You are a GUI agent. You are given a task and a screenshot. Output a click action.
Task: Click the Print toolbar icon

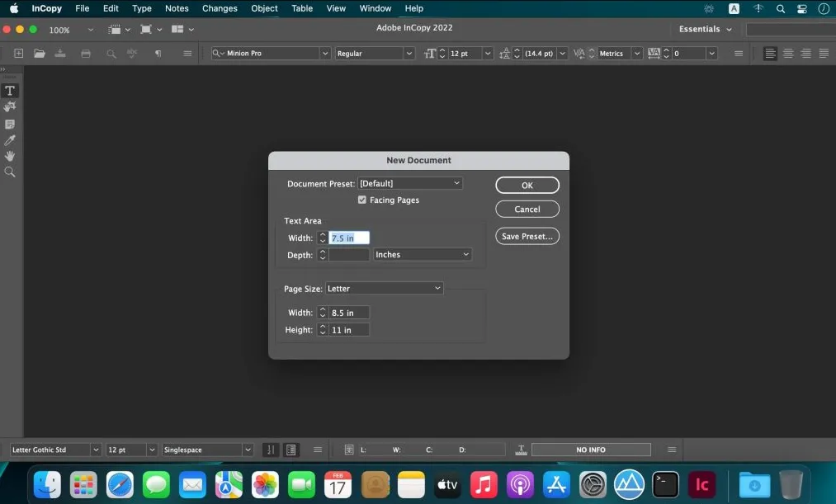point(86,54)
